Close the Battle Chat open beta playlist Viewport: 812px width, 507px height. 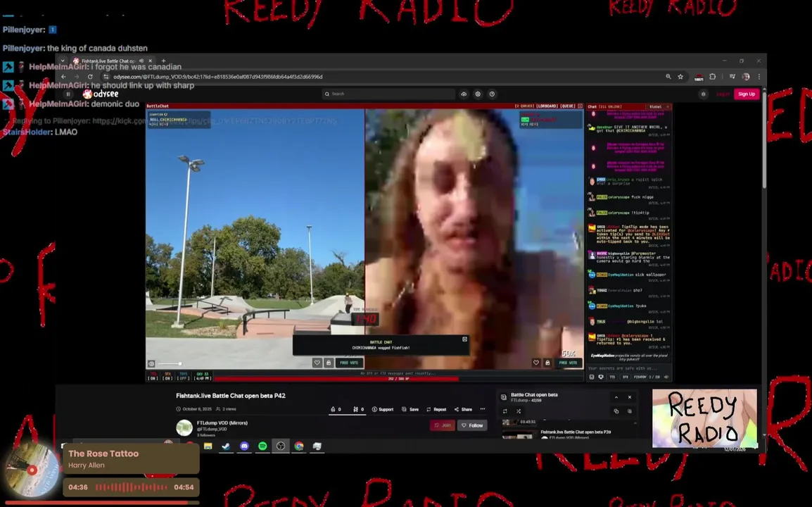click(x=630, y=397)
